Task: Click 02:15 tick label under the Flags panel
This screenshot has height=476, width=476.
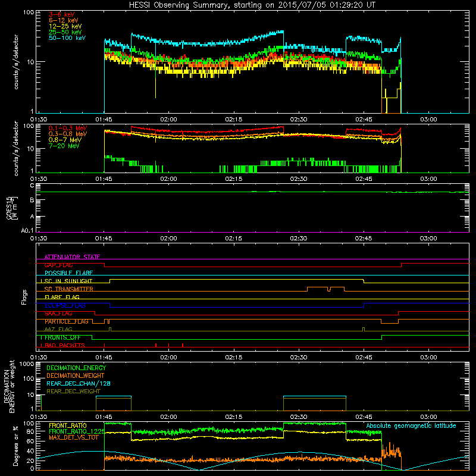Action: tap(233, 358)
